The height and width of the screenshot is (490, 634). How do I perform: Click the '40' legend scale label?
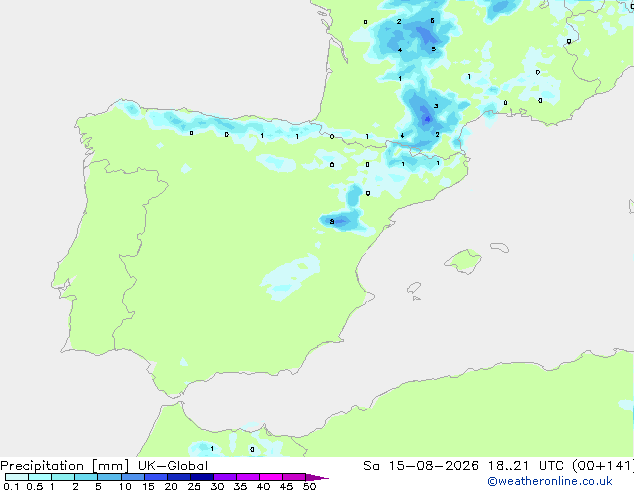tap(263, 486)
